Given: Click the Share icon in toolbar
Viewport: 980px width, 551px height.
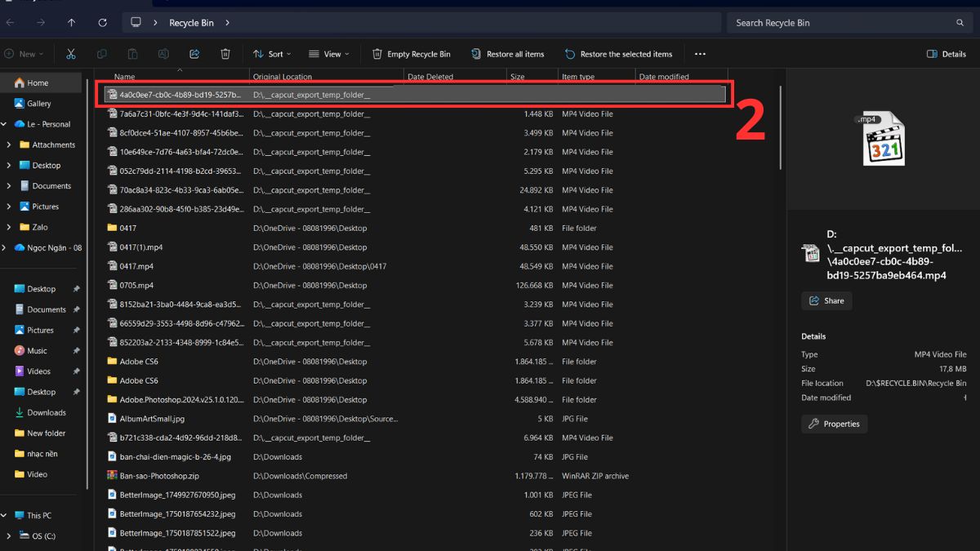Looking at the screenshot, I should 194,54.
